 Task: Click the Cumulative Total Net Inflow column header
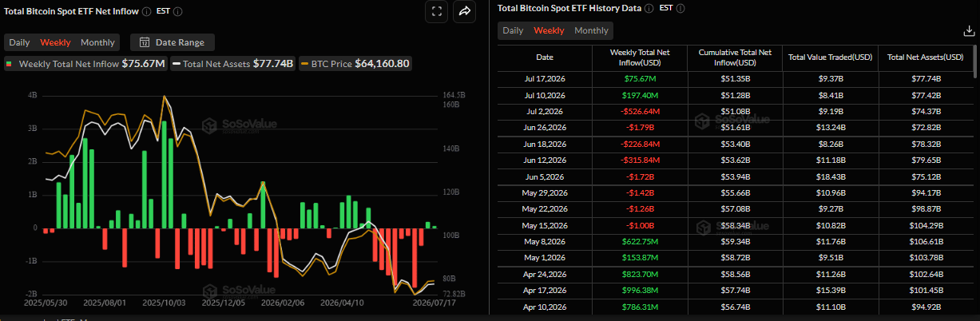[735, 57]
